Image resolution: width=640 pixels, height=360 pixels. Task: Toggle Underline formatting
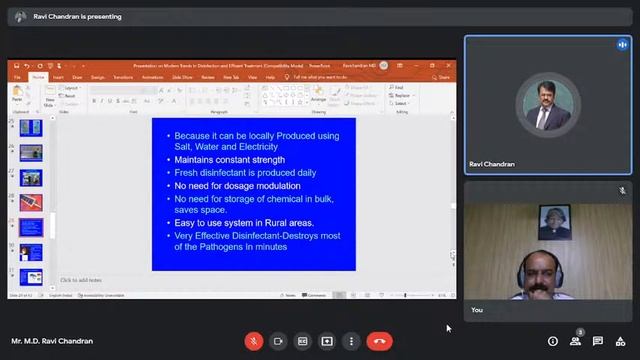click(110, 101)
